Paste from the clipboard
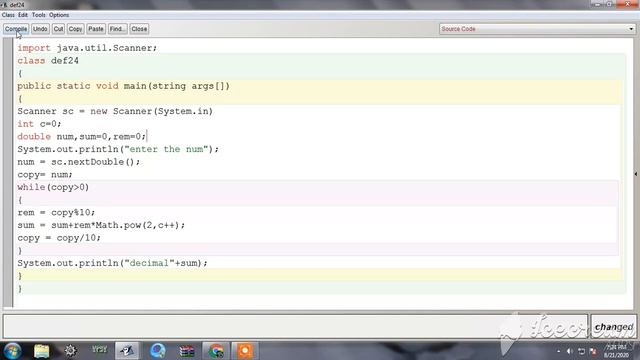640x360 pixels. coord(96,29)
